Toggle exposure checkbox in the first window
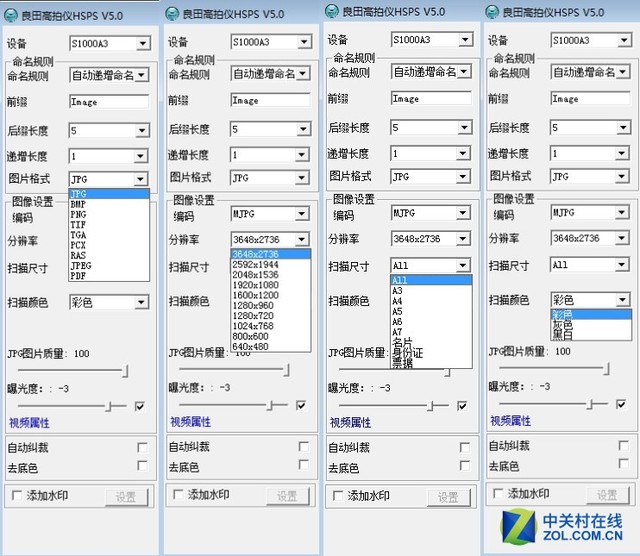 pos(140,407)
